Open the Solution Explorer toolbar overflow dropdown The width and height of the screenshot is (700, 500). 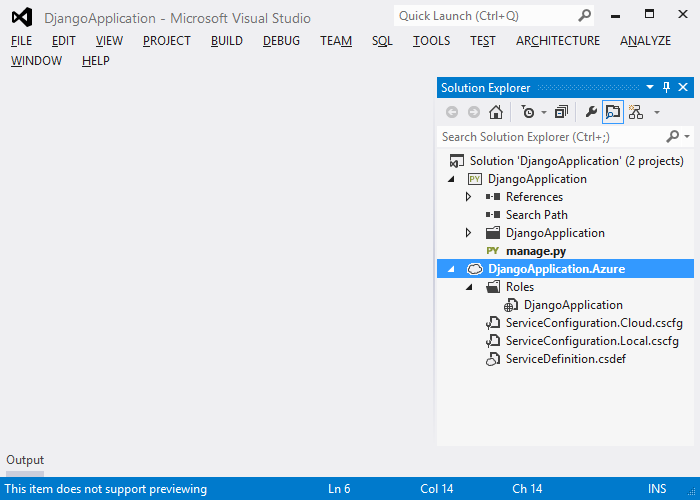(x=657, y=112)
